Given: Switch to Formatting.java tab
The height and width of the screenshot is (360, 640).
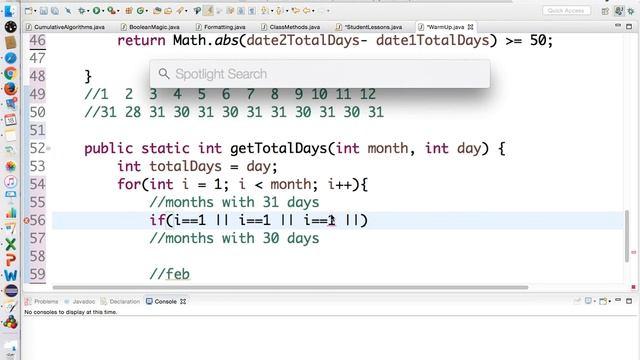Looking at the screenshot, I should (220, 27).
